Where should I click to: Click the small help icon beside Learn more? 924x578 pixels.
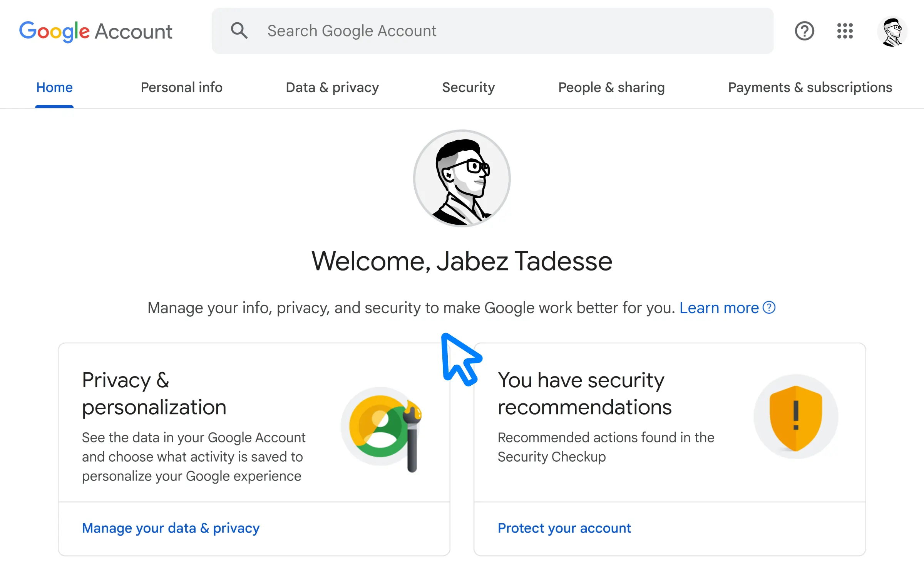[769, 307]
